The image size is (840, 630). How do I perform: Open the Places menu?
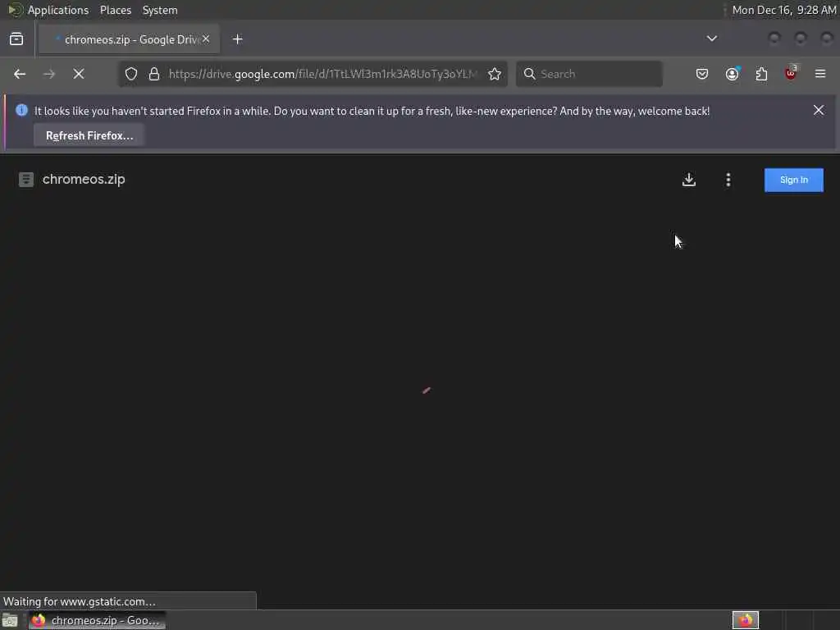coord(116,10)
